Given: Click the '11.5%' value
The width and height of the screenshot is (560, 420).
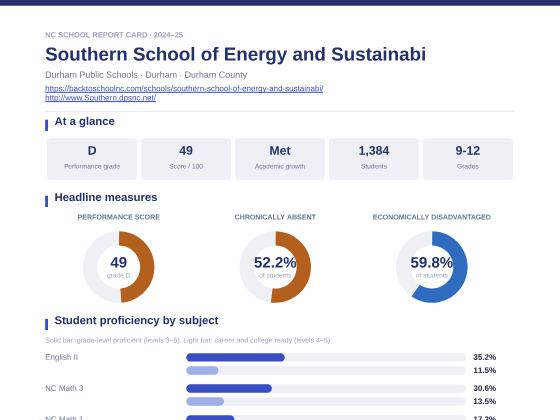Looking at the screenshot, I should 485,370.
